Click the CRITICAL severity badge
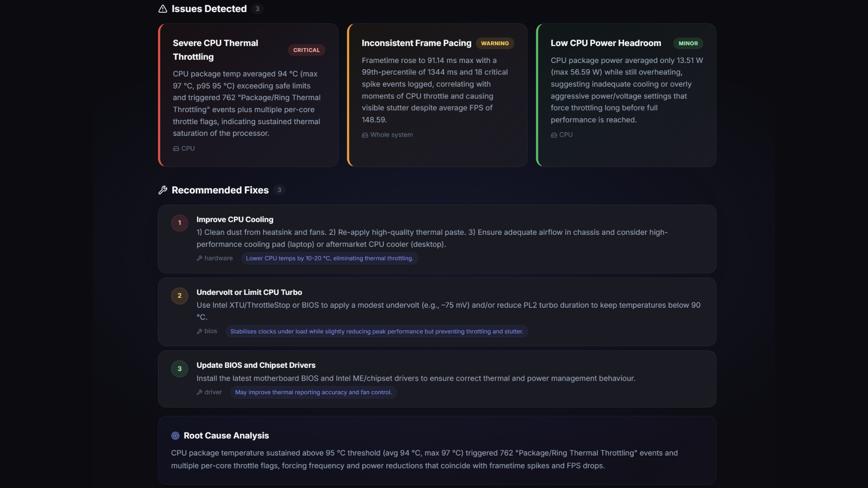Screen dimensions: 868x488 pyautogui.click(x=307, y=50)
